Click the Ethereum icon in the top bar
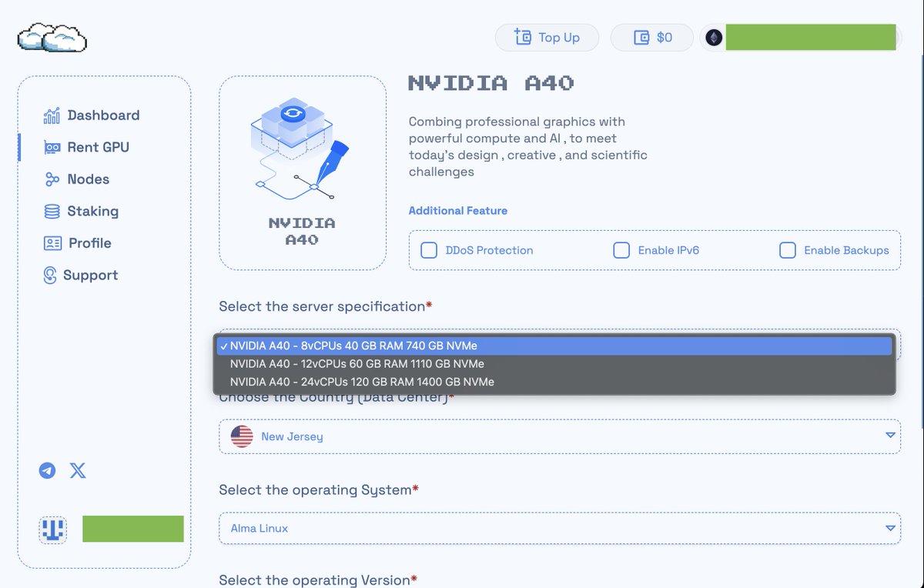 click(x=713, y=37)
